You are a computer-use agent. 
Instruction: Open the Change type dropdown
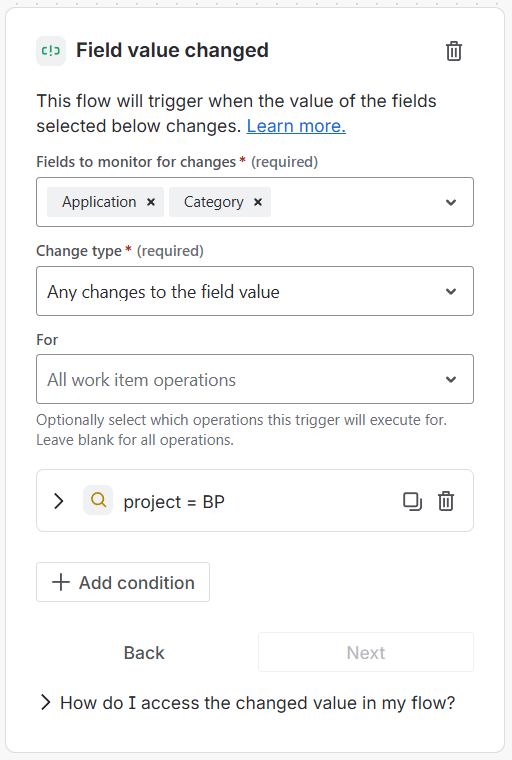click(255, 291)
